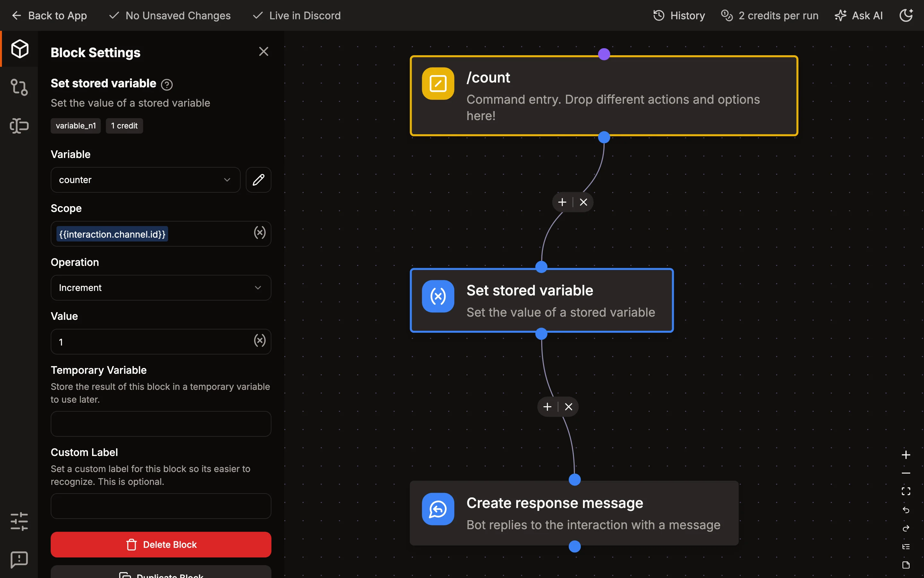The image size is (924, 578).
Task: Open Ask AI assistant
Action: [x=858, y=15]
